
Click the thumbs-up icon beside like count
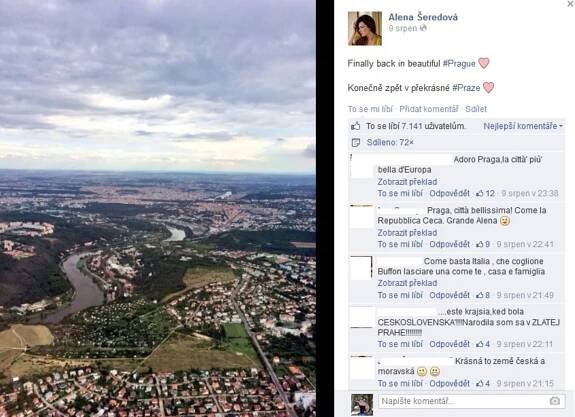coord(355,126)
